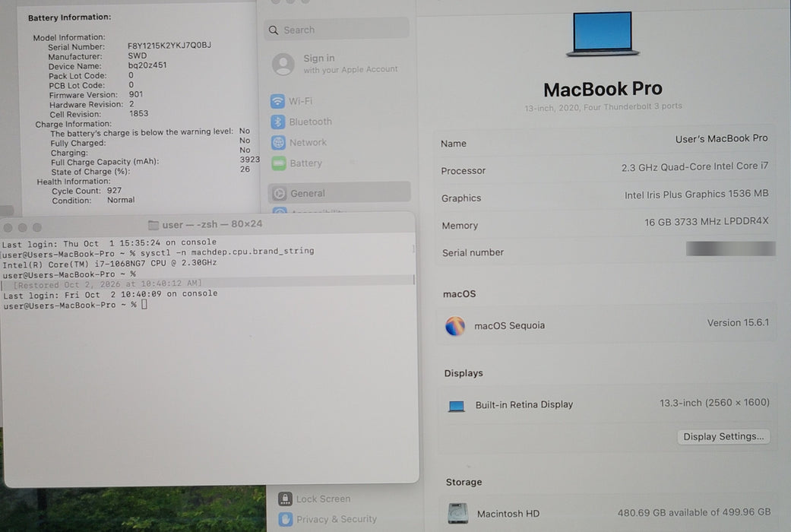This screenshot has width=791, height=532.
Task: Click the Full Charge Capacity value 3923
Action: click(x=250, y=160)
